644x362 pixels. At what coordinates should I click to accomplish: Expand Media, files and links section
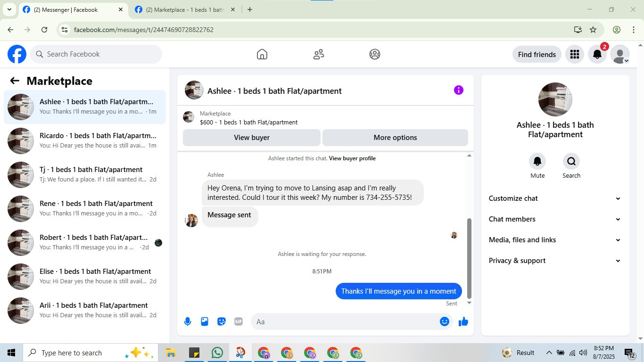555,240
